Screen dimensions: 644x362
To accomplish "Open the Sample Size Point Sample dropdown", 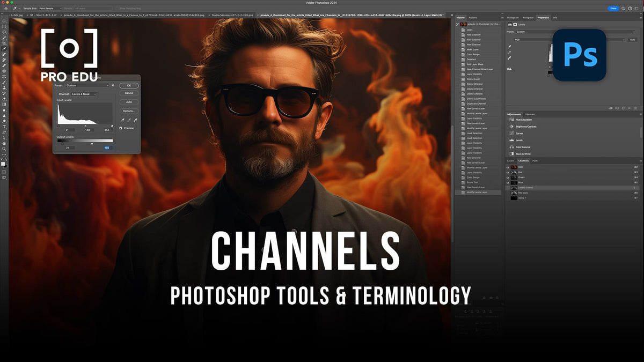I will tap(50, 9).
